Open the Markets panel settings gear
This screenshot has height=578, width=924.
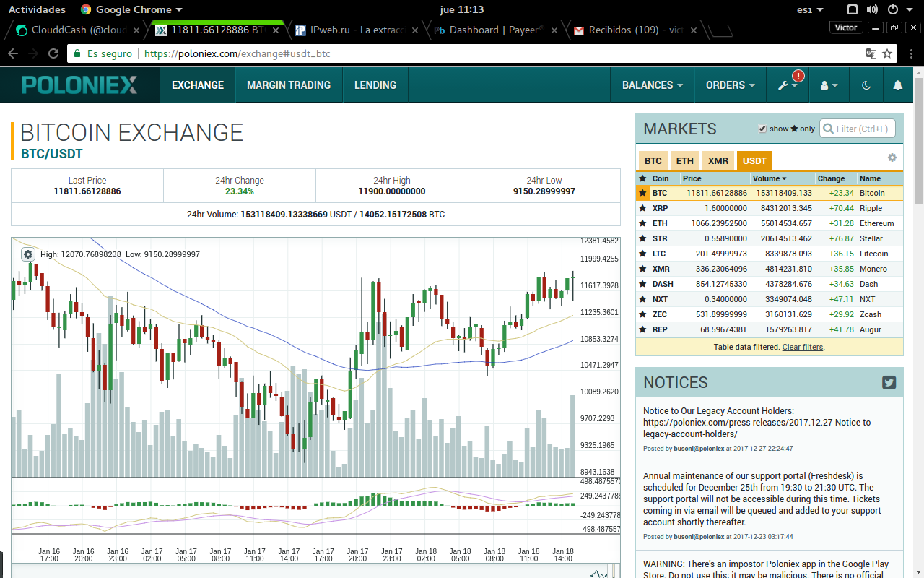892,158
